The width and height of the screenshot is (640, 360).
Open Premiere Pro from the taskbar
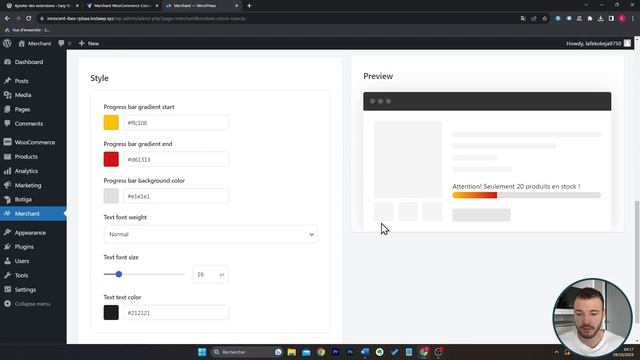(336, 352)
